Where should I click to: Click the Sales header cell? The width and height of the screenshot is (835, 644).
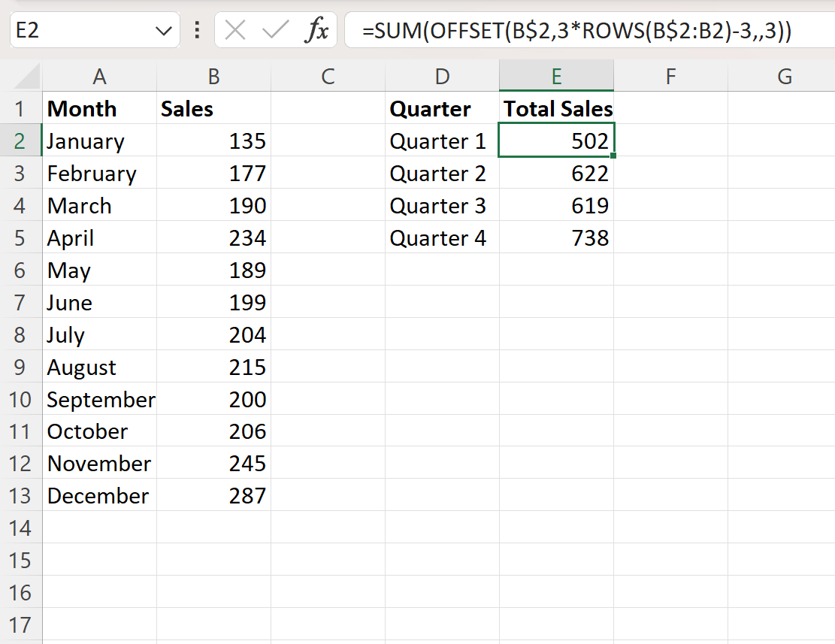pyautogui.click(x=213, y=108)
